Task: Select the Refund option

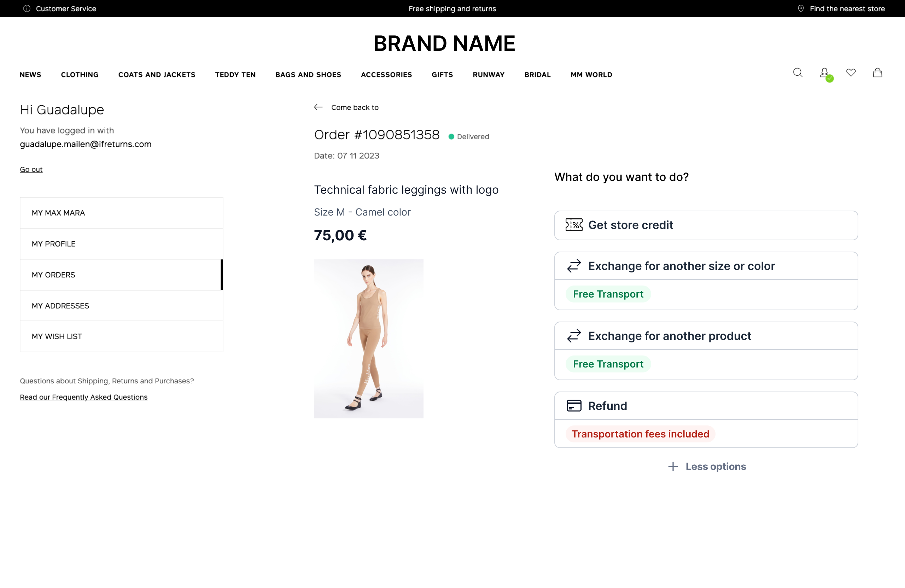Action: pos(607,406)
